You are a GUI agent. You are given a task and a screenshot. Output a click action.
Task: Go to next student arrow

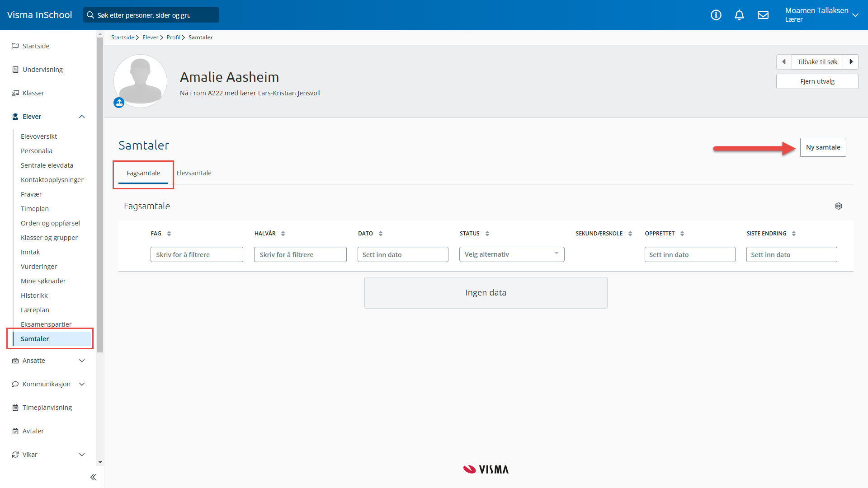tap(851, 62)
